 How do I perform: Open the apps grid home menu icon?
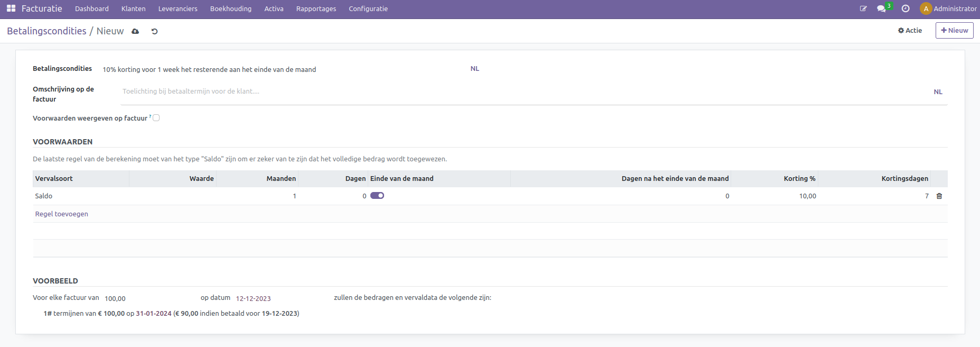click(x=11, y=8)
